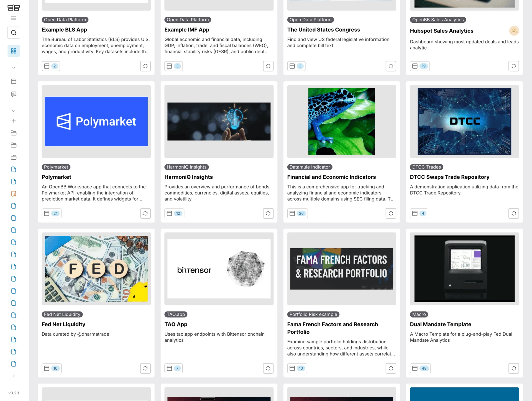Screen dimensions: 532x401
Task: Click the shared-users avatar on Hubspot Sales Analytics
Action: coord(514,31)
